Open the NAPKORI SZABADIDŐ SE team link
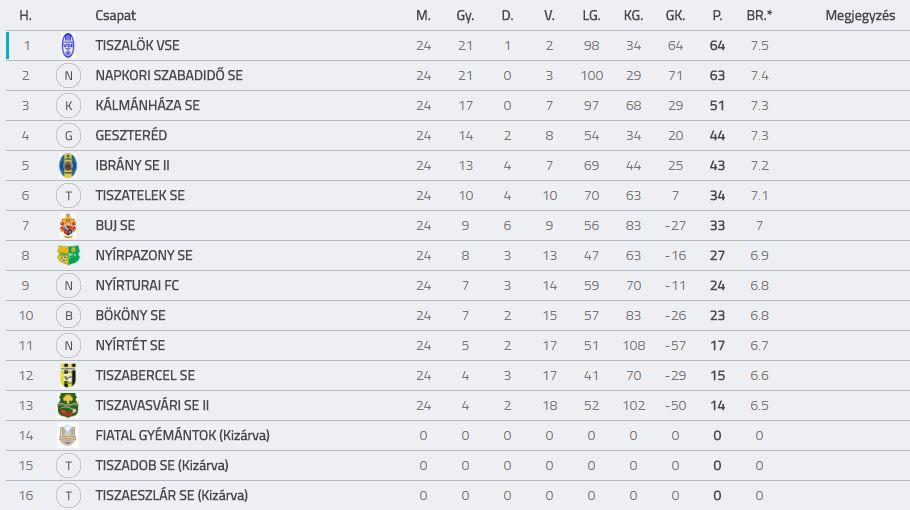The image size is (910, 510). coord(169,75)
